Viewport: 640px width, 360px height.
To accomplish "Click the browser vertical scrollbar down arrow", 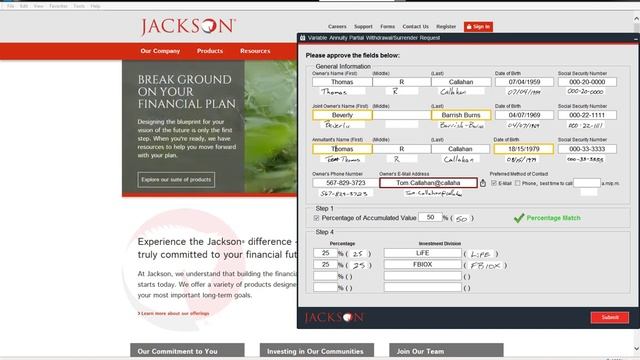I will [x=636, y=349].
